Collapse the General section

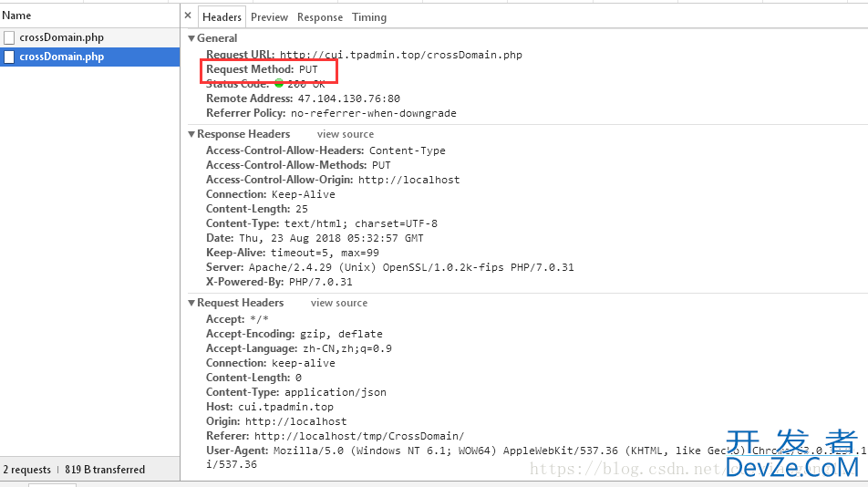[x=191, y=38]
